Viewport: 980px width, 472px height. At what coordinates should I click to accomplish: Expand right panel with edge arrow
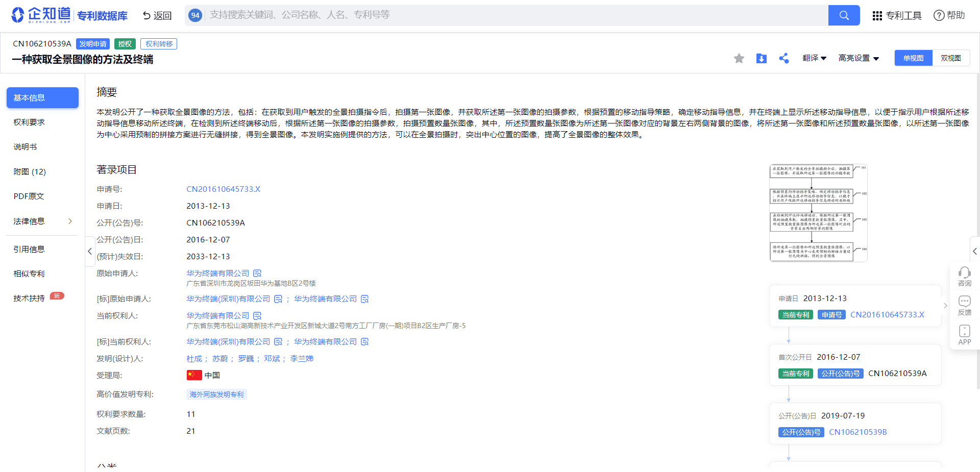click(x=974, y=251)
